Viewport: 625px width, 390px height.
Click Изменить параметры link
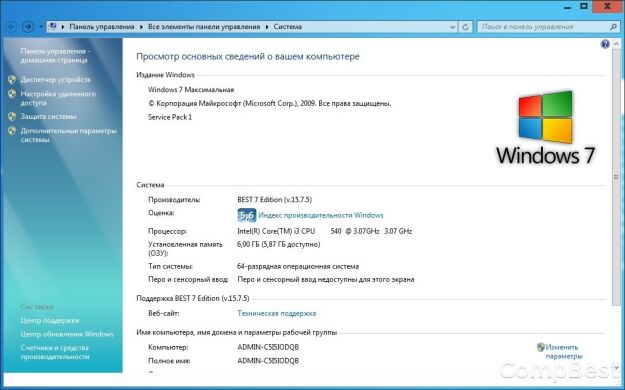(x=564, y=352)
